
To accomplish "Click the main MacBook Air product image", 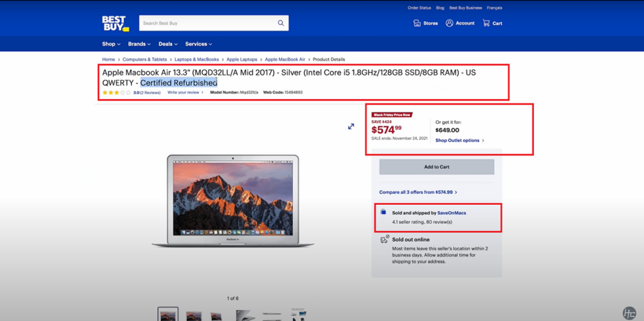I will [x=233, y=201].
